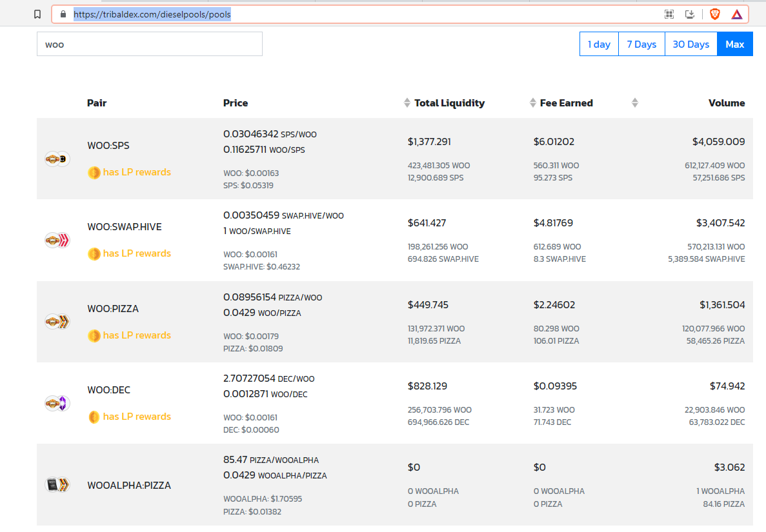766x532 pixels.
Task: Select the 7 Days timeframe tab
Action: [x=641, y=44]
